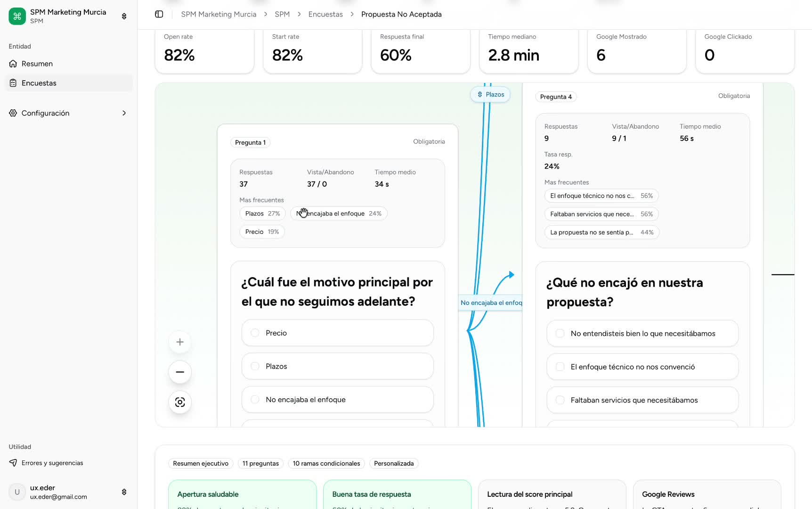Toggle the sidebar panel icon
Viewport: 812px width, 509px height.
[x=159, y=14]
